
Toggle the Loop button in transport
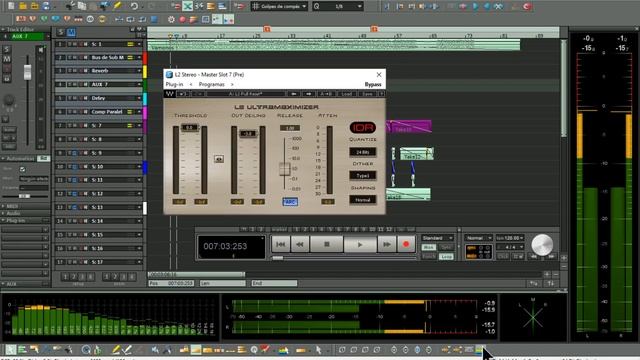tap(446, 257)
